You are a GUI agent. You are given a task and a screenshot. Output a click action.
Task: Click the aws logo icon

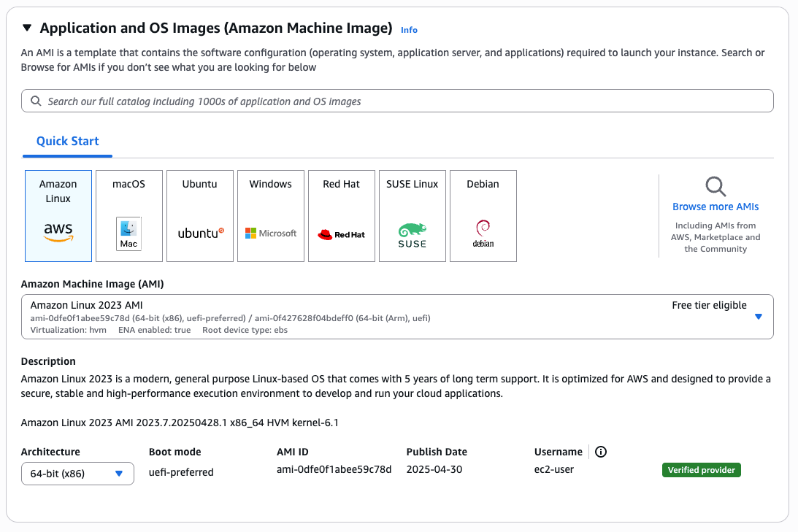tap(58, 232)
